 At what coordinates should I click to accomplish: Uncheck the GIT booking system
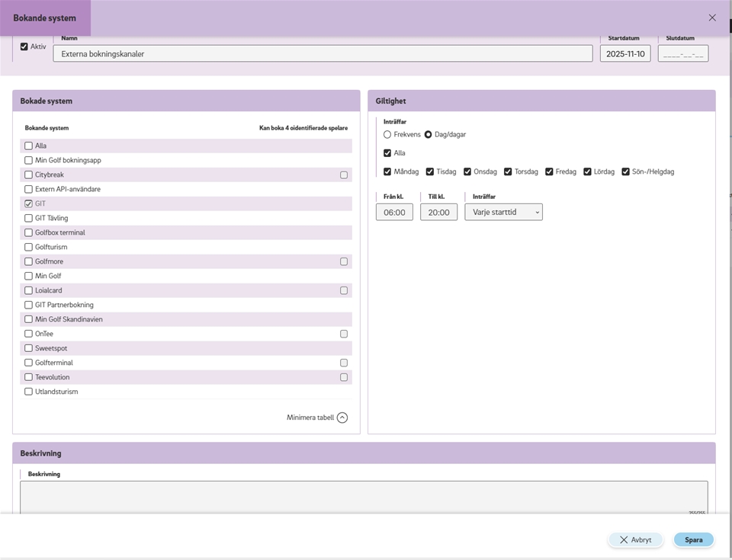coord(28,204)
